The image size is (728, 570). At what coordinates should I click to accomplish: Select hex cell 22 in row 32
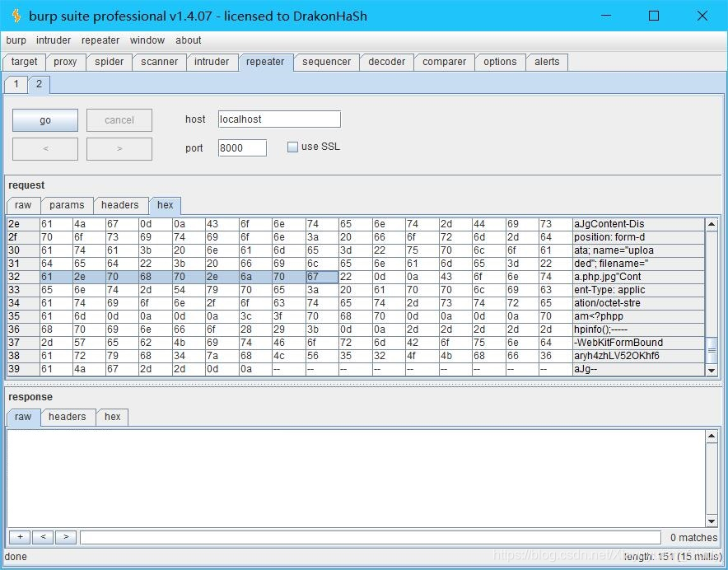pyautogui.click(x=355, y=277)
